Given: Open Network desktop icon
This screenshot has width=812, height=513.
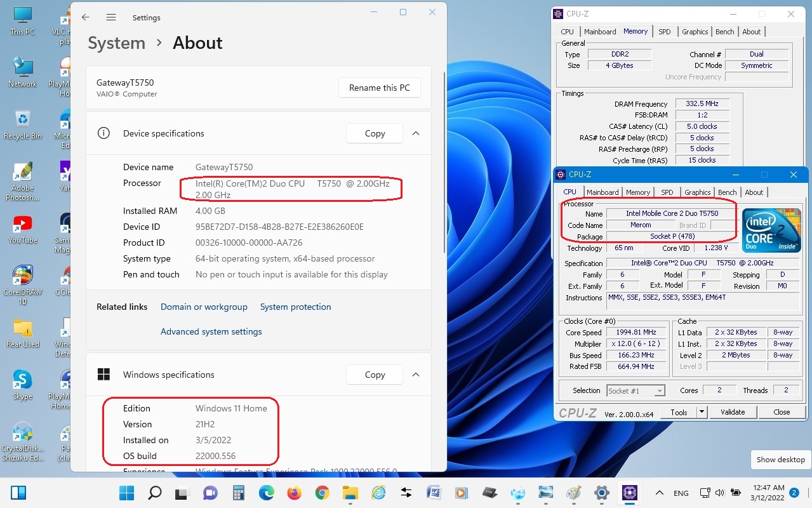Looking at the screenshot, I should point(23,72).
